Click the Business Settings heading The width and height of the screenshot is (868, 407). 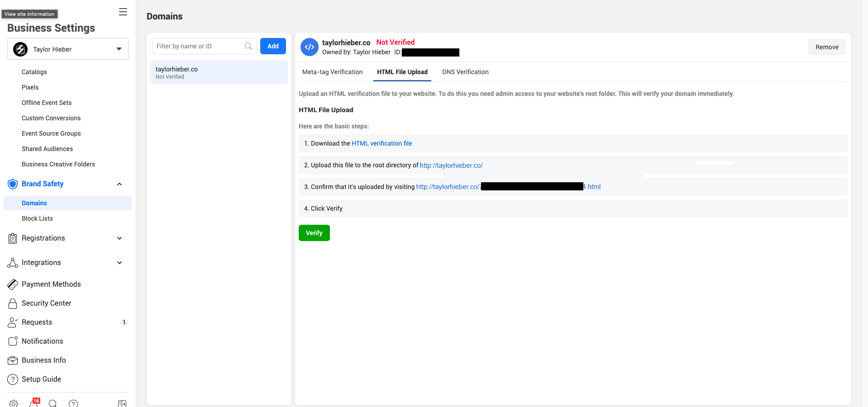point(51,28)
